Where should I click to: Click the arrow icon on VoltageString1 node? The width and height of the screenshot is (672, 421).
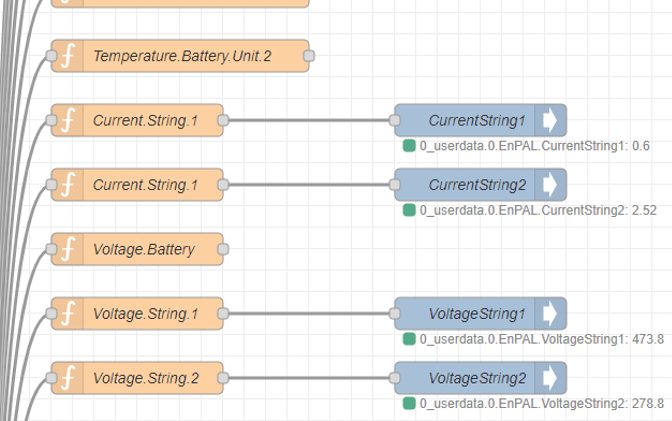click(550, 314)
